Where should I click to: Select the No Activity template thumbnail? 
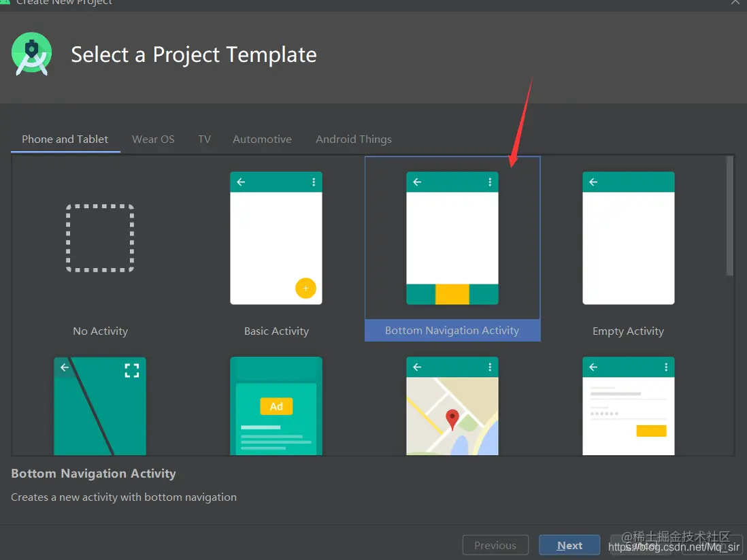coord(100,238)
